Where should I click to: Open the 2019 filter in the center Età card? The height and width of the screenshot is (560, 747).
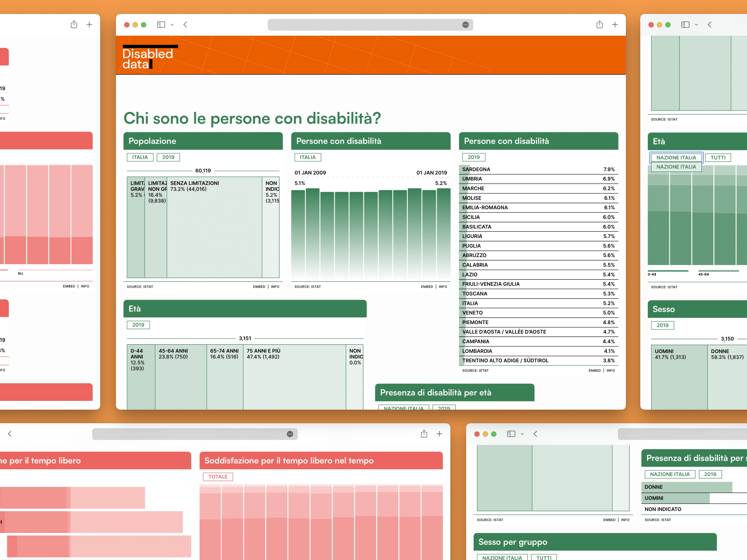click(x=138, y=325)
